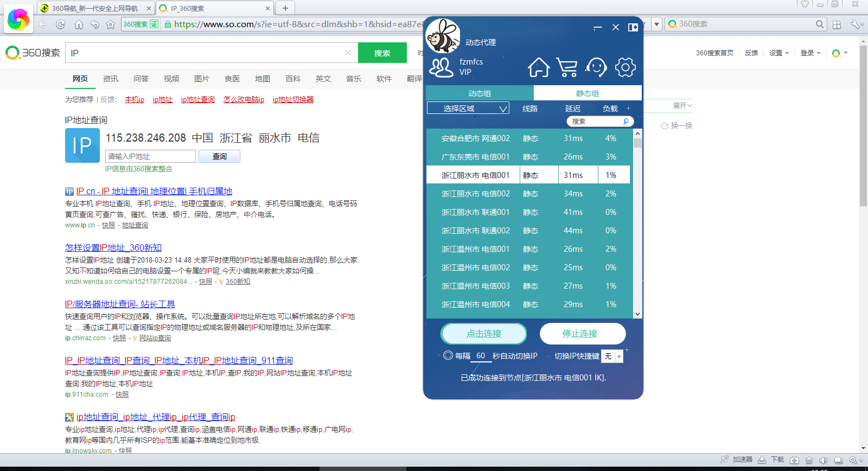Open customer service headset icon
This screenshot has height=471, width=868.
596,67
